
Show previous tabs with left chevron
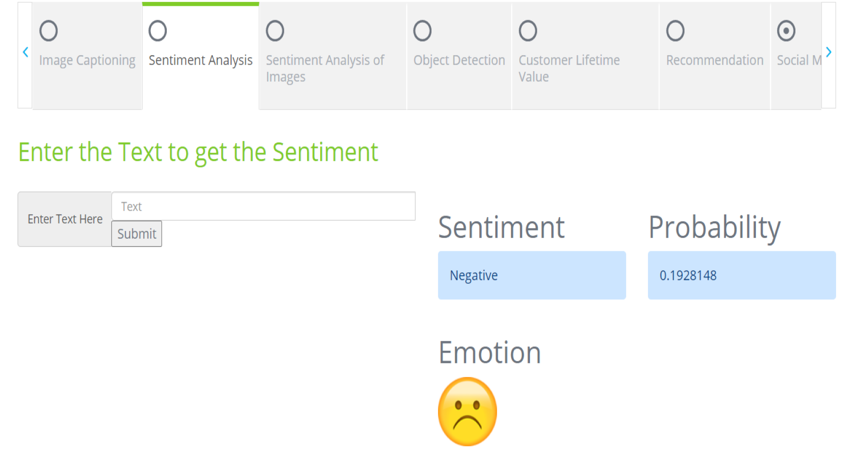[25, 52]
